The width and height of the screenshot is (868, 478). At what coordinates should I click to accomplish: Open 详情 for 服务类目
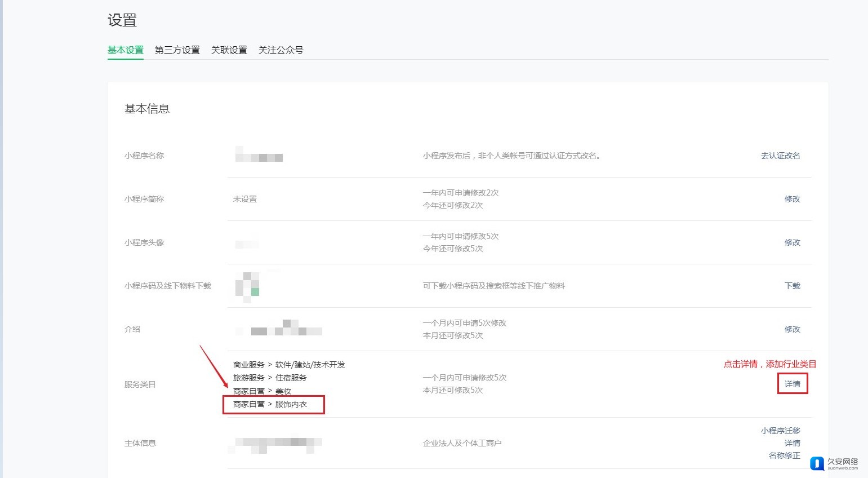click(x=792, y=384)
